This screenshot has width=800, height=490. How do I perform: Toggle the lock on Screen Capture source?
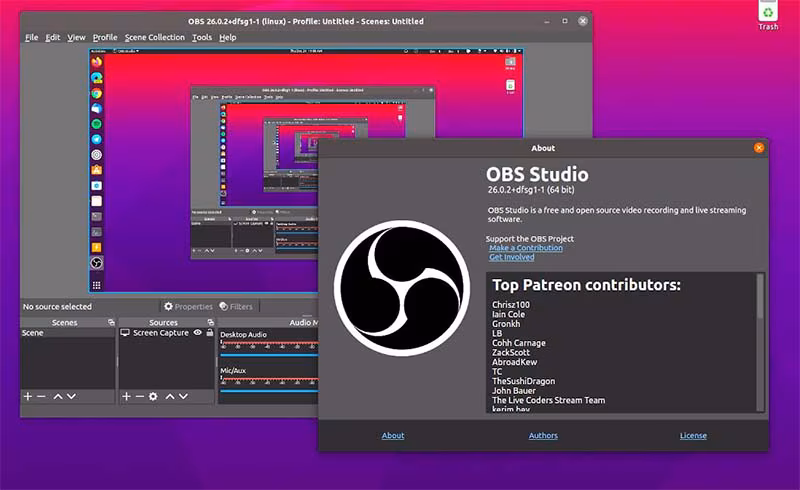coord(210,332)
